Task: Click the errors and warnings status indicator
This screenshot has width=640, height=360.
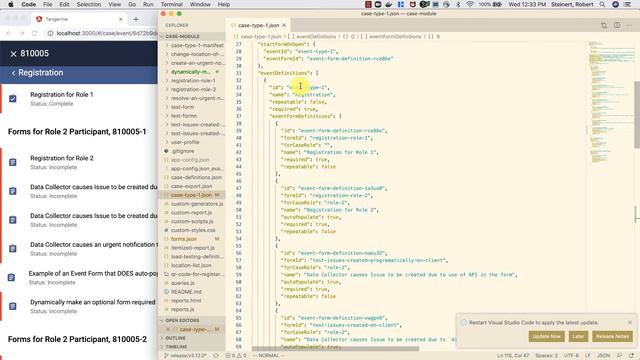Action: (236, 356)
